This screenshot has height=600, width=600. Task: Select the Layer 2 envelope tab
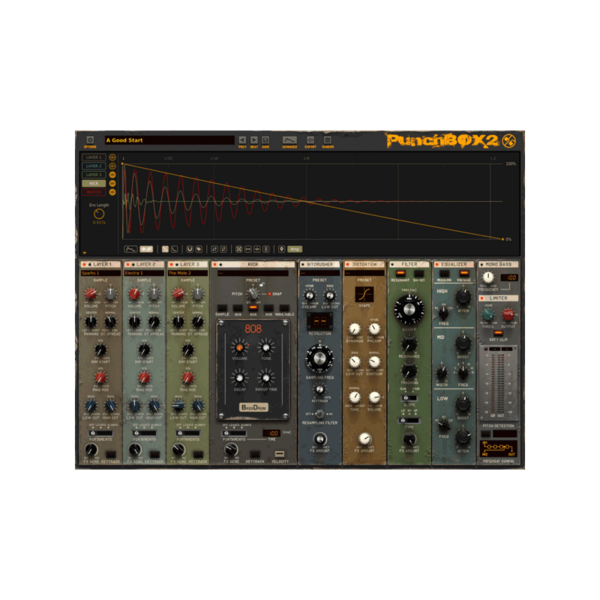[94, 166]
